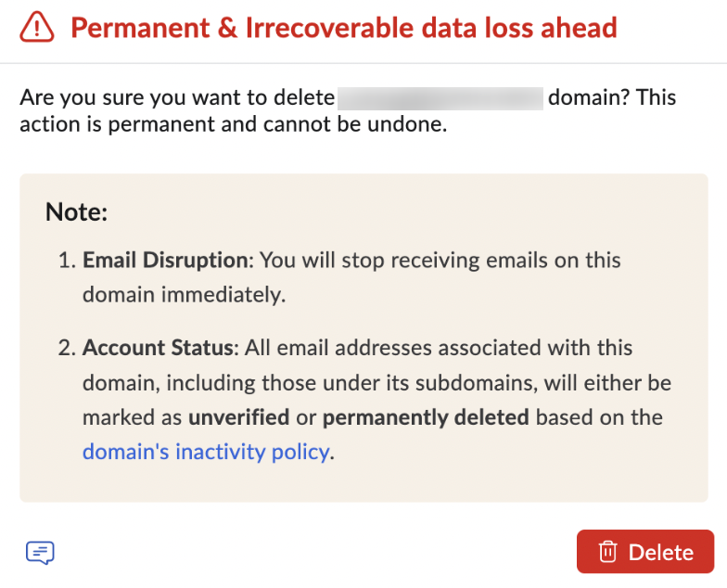Image resolution: width=727 pixels, height=588 pixels.
Task: Click list number 2 in the note
Action: 66,348
